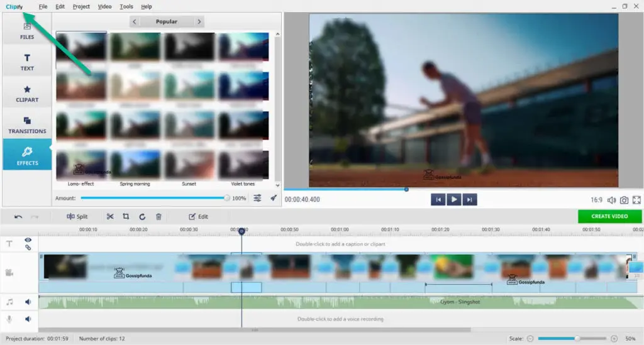The image size is (644, 345).
Task: Open the Files panel
Action: pos(27,31)
